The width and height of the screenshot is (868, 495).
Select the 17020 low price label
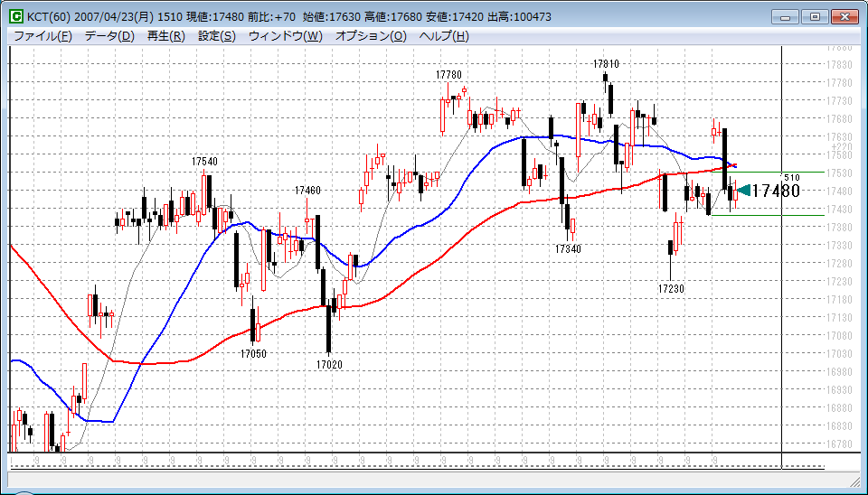click(329, 364)
